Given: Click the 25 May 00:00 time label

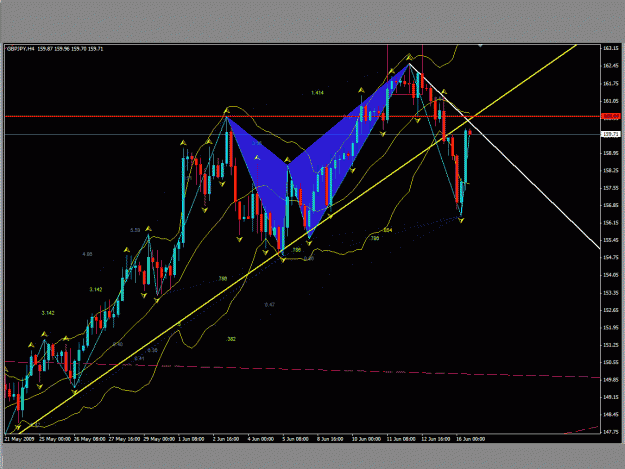Looking at the screenshot, I should tap(55, 439).
